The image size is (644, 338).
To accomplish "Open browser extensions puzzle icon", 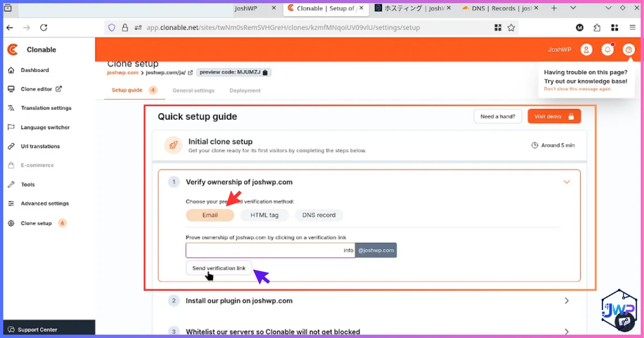I will click(x=597, y=27).
